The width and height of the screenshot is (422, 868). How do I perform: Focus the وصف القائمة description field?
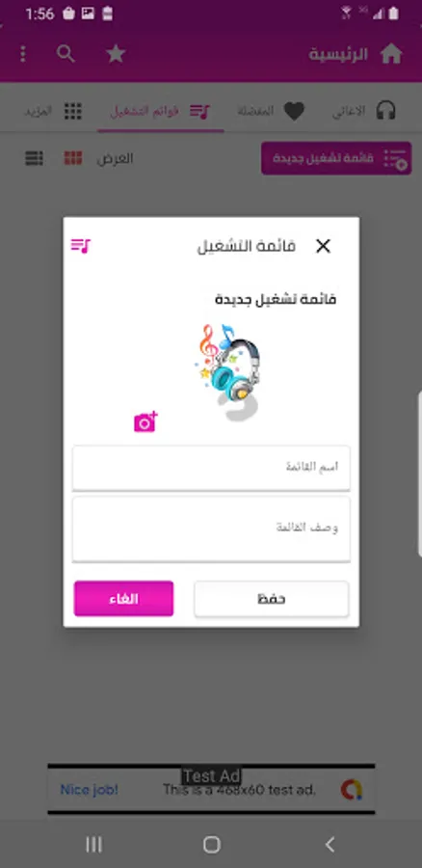211,529
